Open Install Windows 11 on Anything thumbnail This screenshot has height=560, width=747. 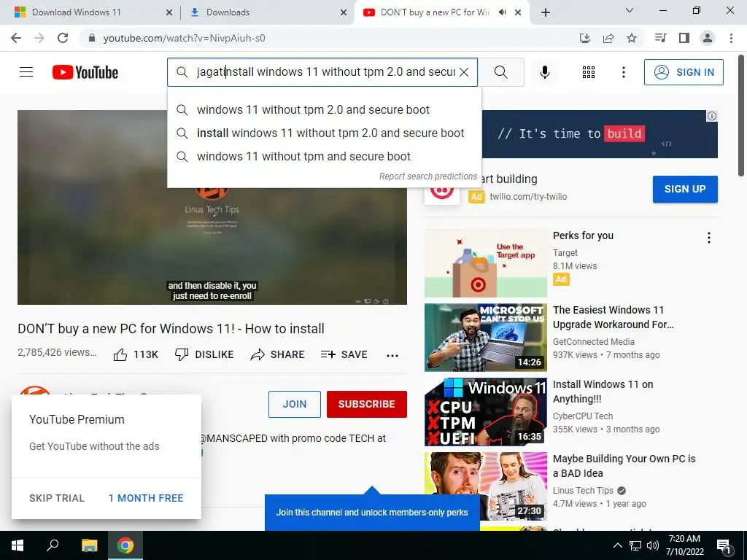point(485,412)
